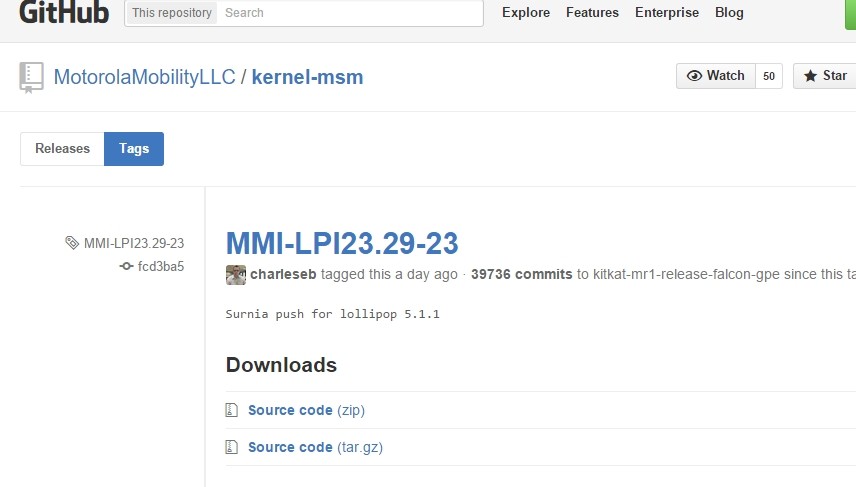Focus the repository search field

coord(350,13)
